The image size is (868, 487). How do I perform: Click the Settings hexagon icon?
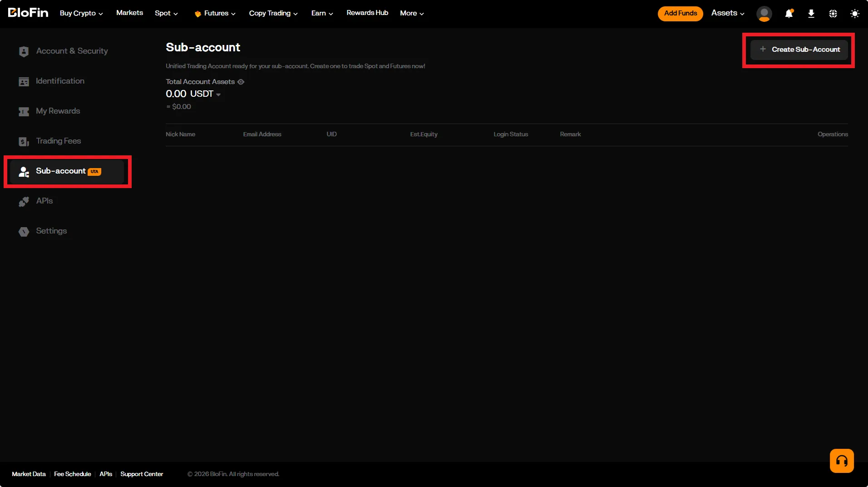24,231
